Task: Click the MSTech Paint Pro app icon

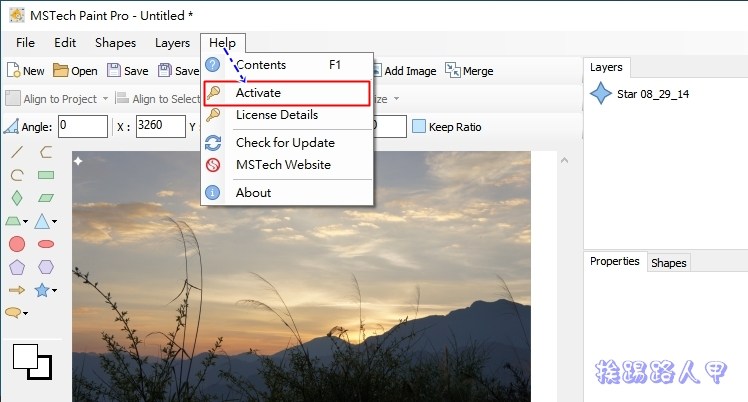Action: tap(17, 15)
